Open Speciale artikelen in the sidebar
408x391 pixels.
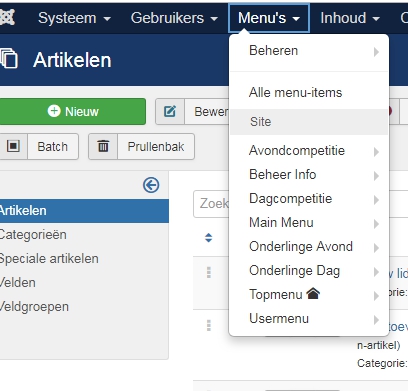(49, 259)
